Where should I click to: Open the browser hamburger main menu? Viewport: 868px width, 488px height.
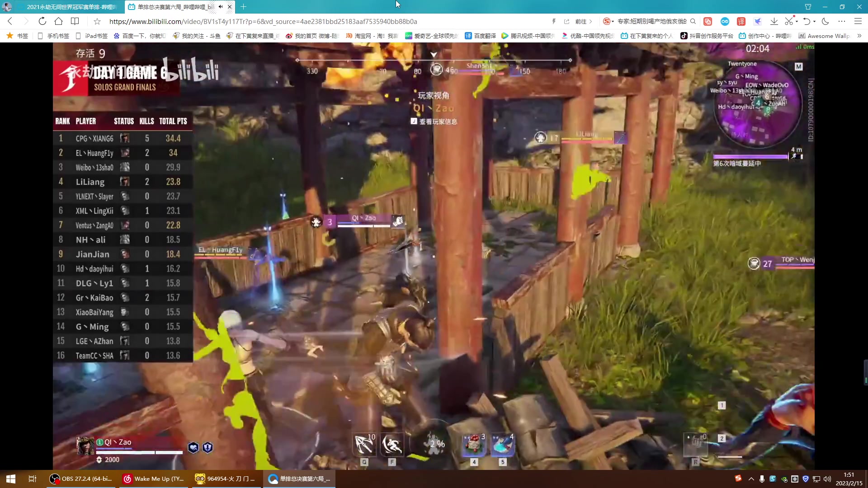click(858, 21)
